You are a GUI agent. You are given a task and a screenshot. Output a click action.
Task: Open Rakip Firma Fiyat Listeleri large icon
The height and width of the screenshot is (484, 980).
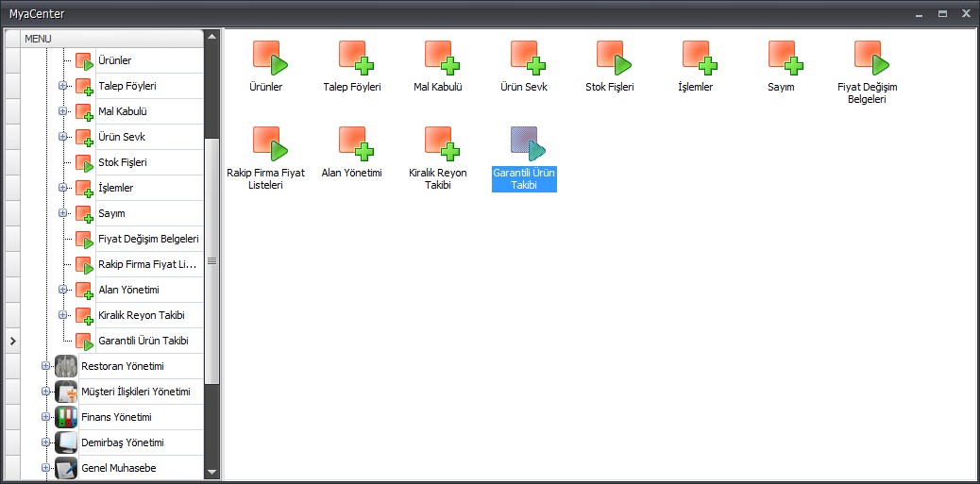[270, 143]
